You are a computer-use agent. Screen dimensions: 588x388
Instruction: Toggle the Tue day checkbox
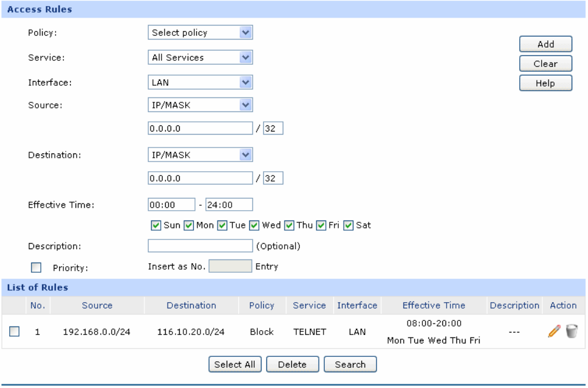coord(222,225)
